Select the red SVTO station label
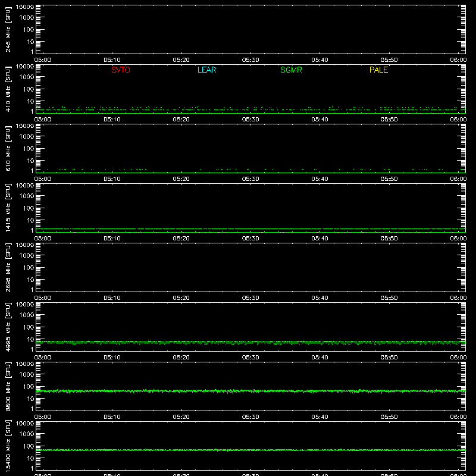This screenshot has width=476, height=476. point(121,70)
